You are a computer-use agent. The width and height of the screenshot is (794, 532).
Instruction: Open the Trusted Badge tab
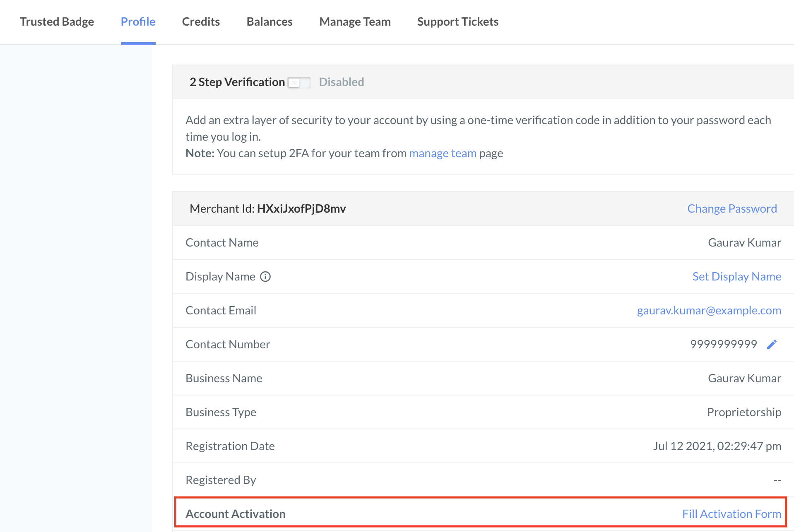[x=57, y=22]
